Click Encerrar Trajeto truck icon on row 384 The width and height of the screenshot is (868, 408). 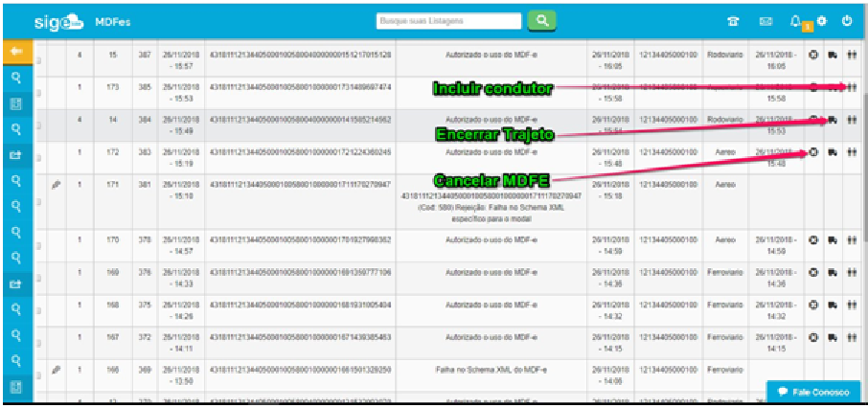click(833, 120)
